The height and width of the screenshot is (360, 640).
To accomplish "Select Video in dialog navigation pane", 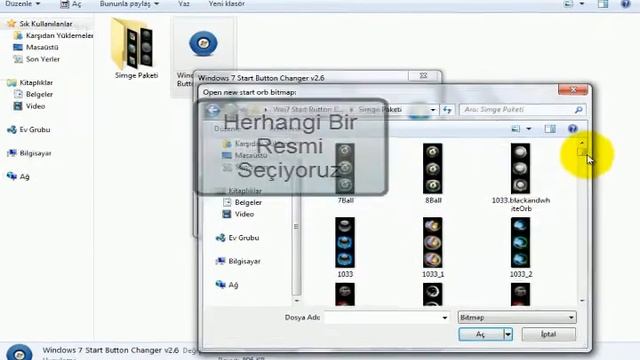I will [238, 214].
